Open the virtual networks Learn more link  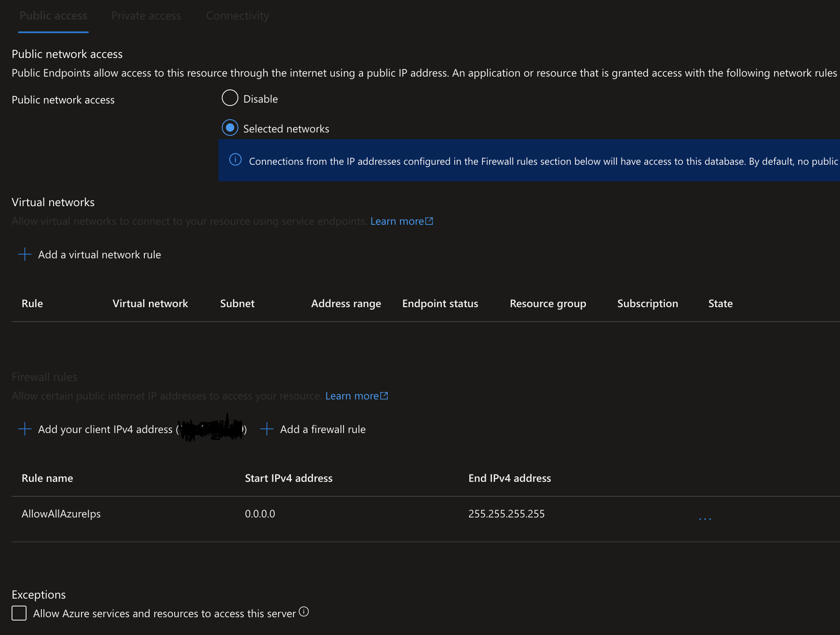tap(397, 221)
